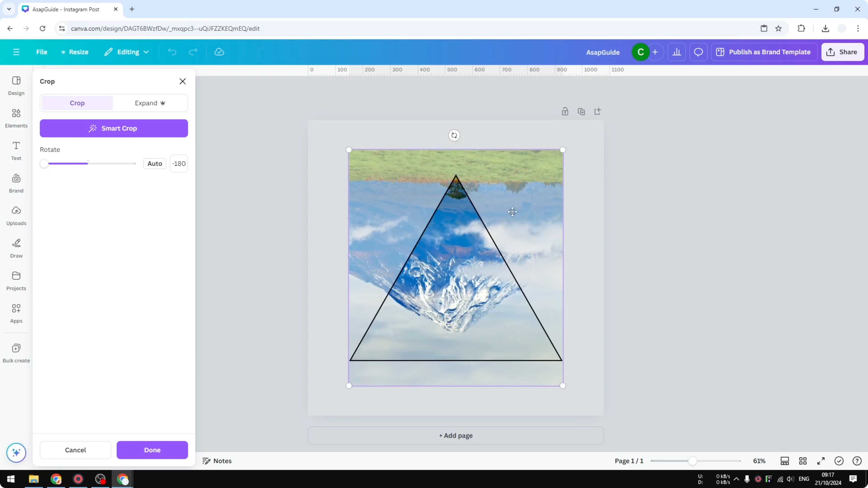Duplicate the current page

pos(582,111)
